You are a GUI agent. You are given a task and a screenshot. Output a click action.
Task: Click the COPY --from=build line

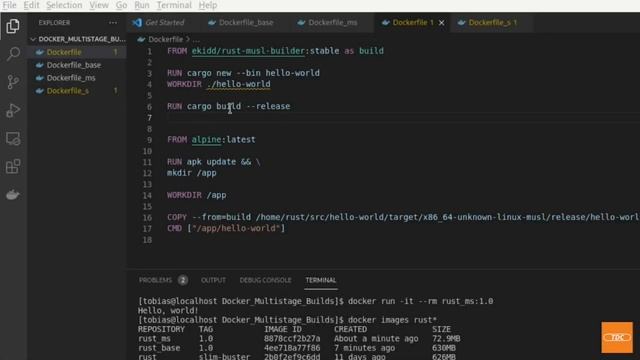(403, 218)
